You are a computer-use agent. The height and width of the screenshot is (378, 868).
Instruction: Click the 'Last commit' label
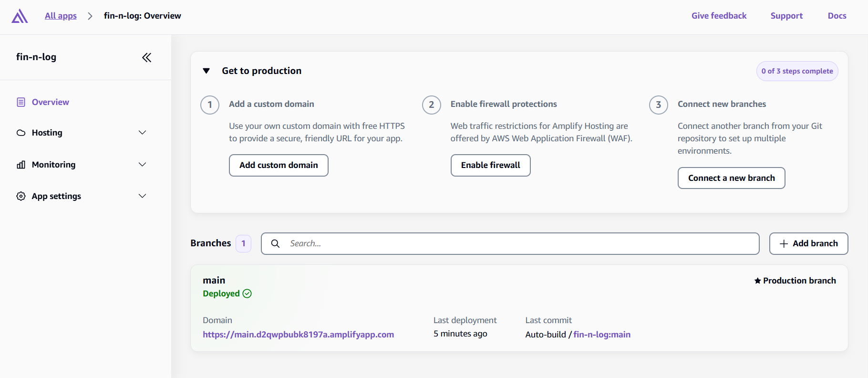548,320
